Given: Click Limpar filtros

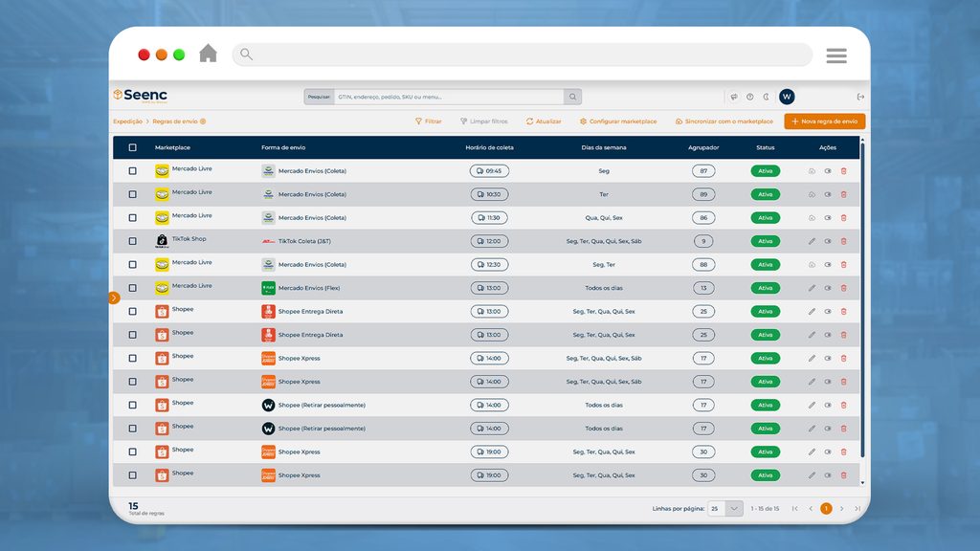Looking at the screenshot, I should 483,121.
